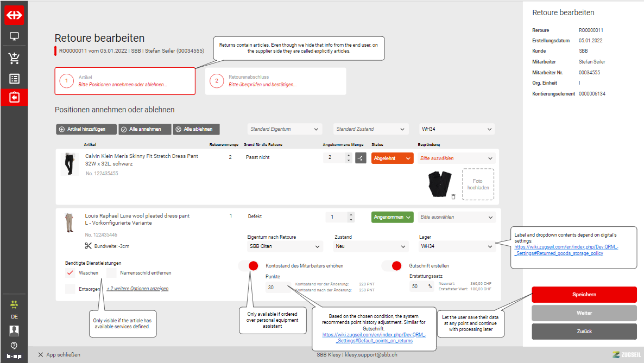The width and height of the screenshot is (644, 363).
Task: Open the list view icon in sidebar
Action: (14, 79)
